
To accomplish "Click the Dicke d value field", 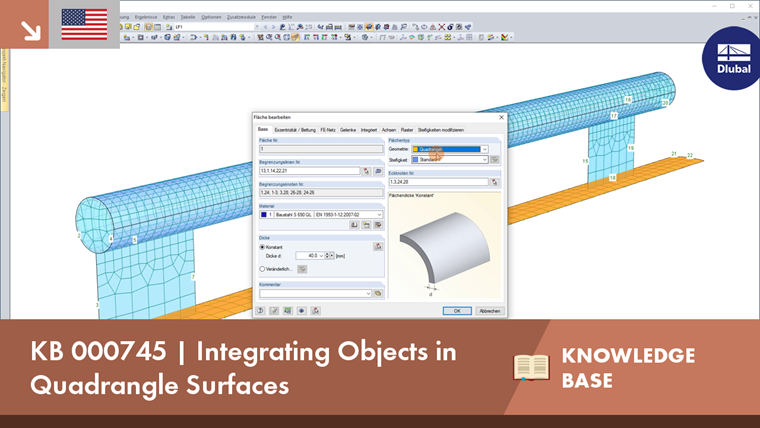I will (x=307, y=256).
